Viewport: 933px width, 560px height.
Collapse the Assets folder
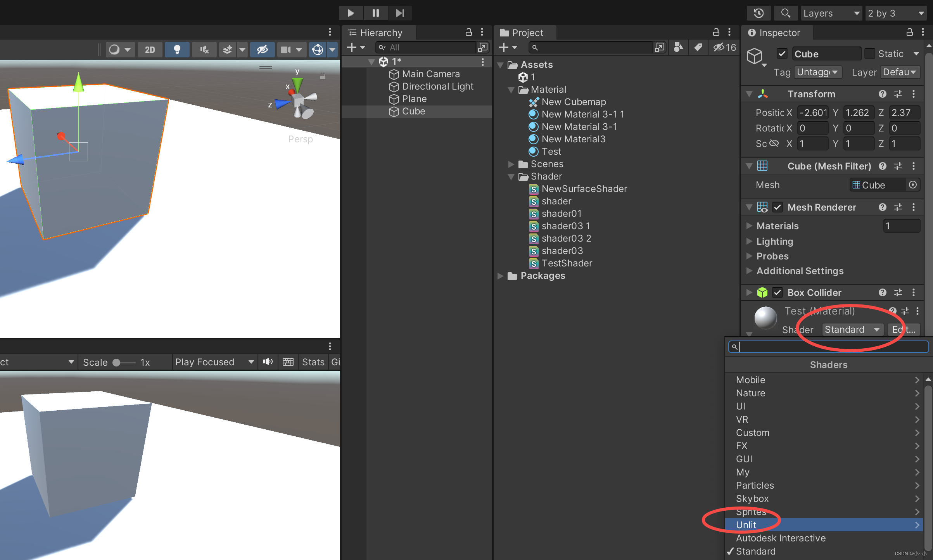(x=501, y=65)
